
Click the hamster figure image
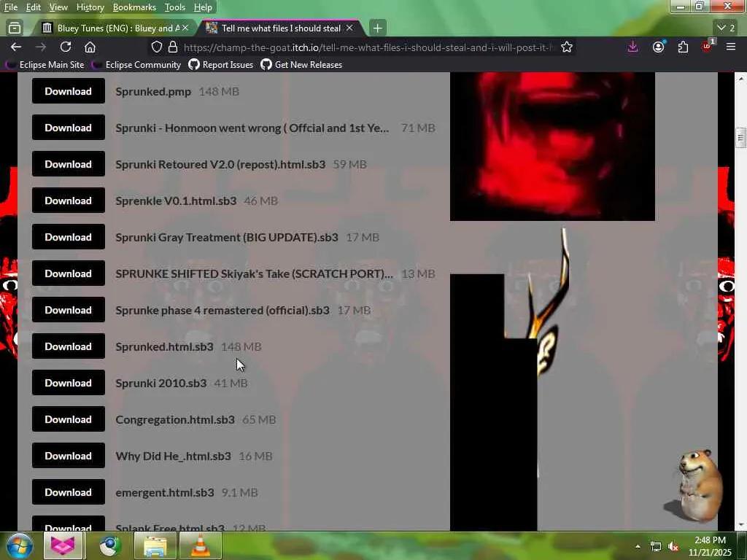click(x=695, y=485)
